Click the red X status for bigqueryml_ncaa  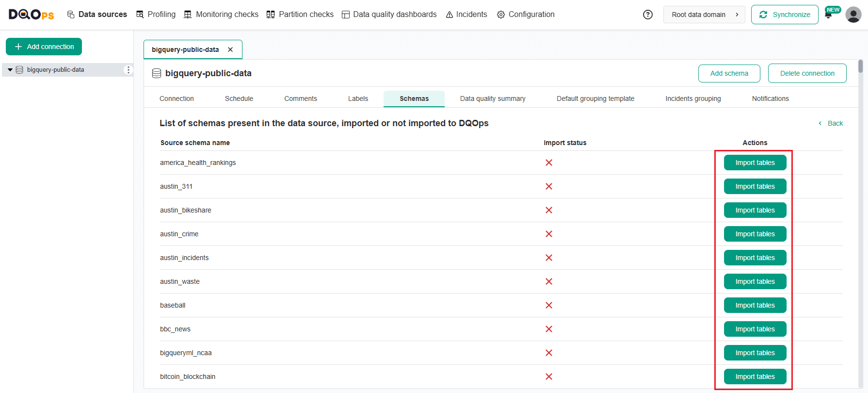[549, 353]
